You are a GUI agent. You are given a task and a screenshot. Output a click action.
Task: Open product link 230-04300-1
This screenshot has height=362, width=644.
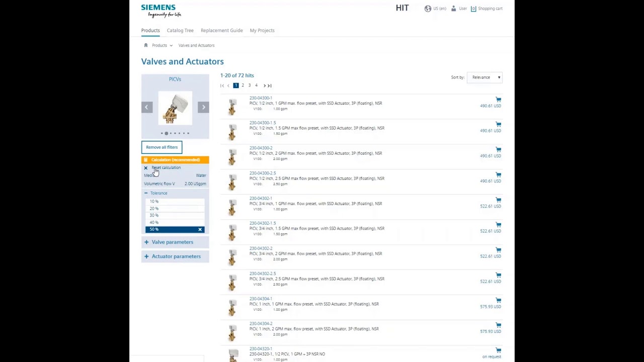tap(261, 98)
